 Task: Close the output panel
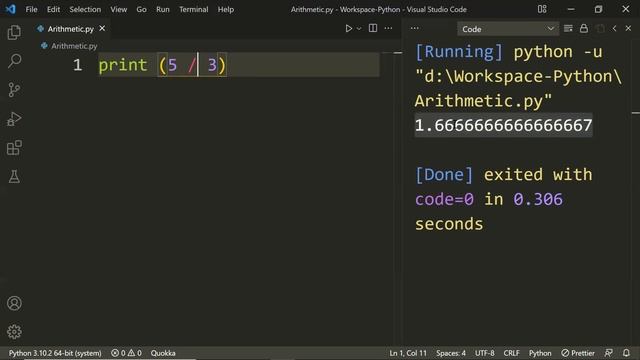pyautogui.click(x=628, y=28)
